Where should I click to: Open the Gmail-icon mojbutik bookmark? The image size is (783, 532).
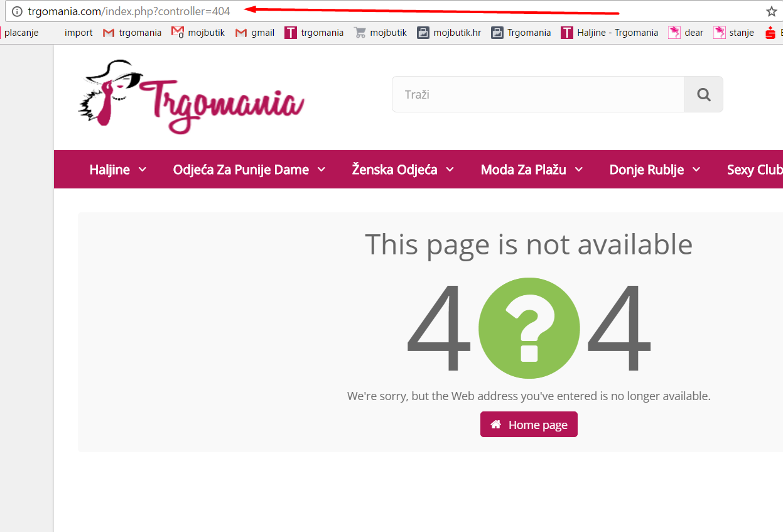point(198,33)
